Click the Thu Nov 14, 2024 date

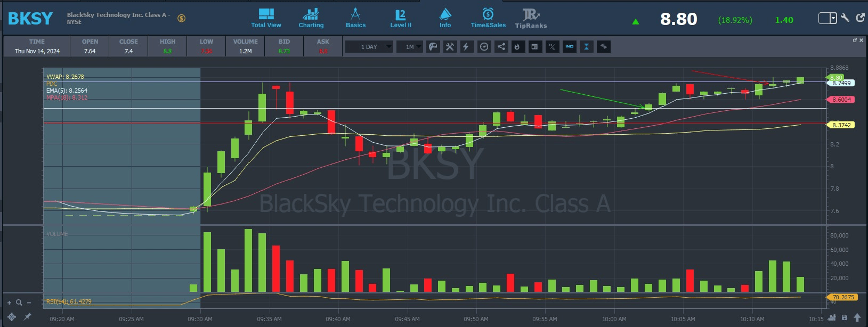37,51
